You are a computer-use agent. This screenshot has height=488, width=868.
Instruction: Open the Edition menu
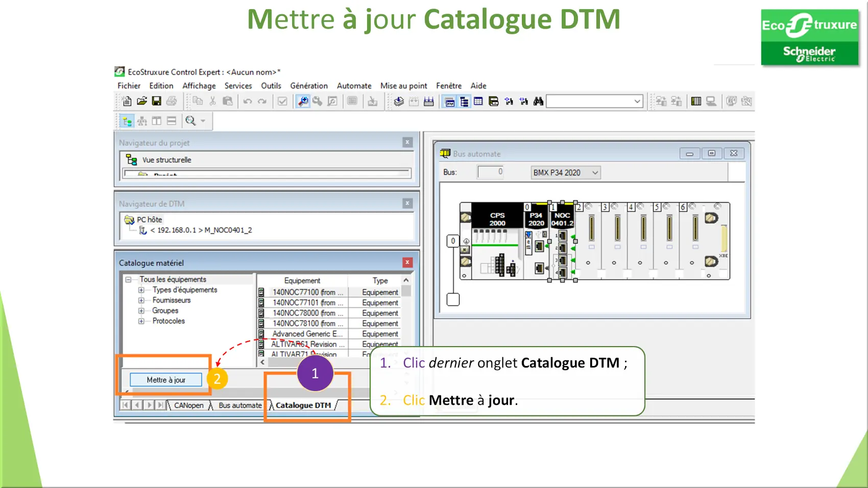pyautogui.click(x=161, y=86)
